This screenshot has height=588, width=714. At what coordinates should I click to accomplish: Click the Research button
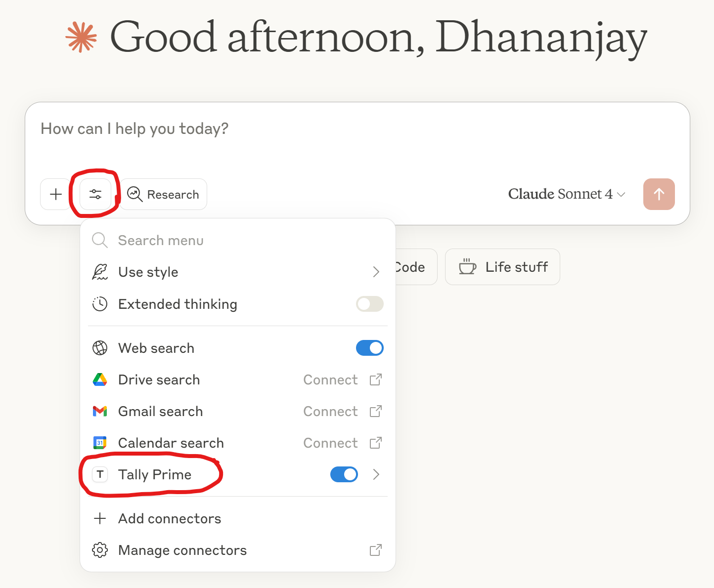click(x=164, y=194)
